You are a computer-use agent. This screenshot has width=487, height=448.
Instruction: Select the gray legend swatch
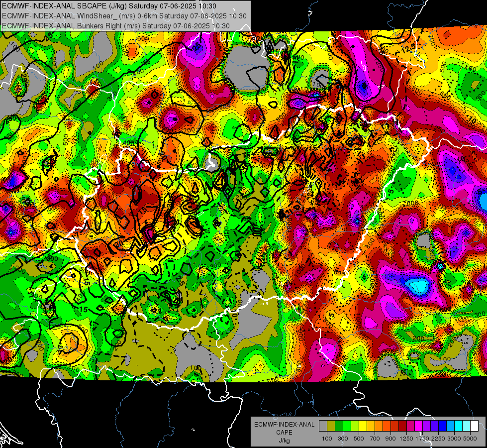pyautogui.click(x=323, y=426)
